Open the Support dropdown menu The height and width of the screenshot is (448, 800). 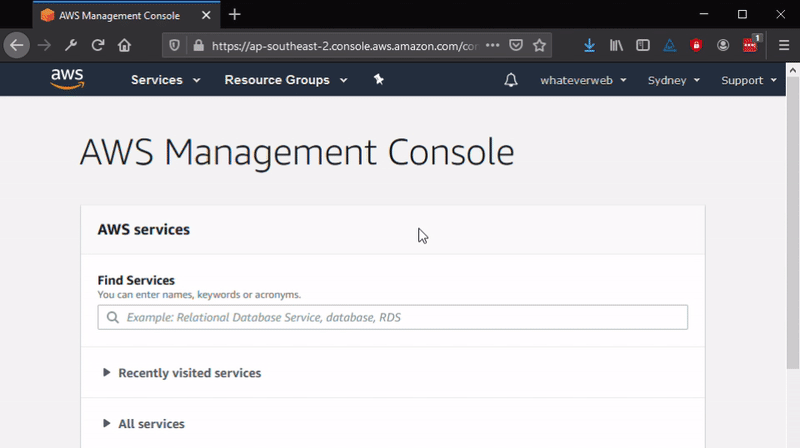pos(749,81)
